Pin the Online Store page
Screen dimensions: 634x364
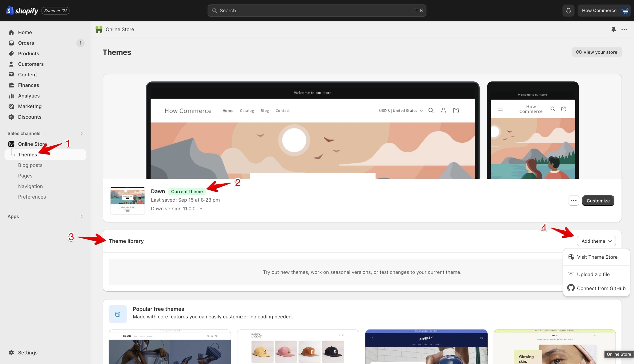point(614,29)
